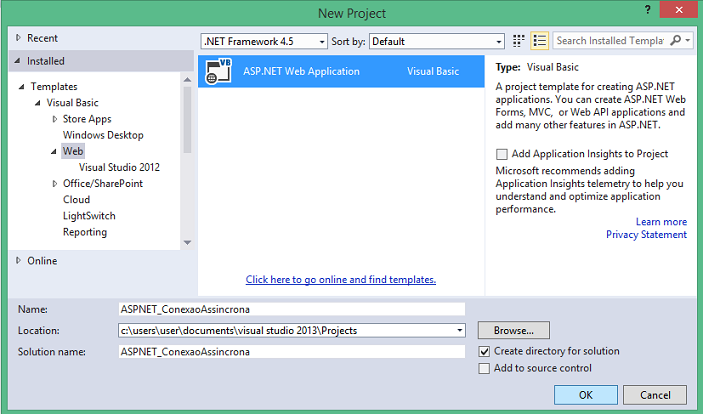Open the .NET Framework 4.5 dropdown

(264, 41)
